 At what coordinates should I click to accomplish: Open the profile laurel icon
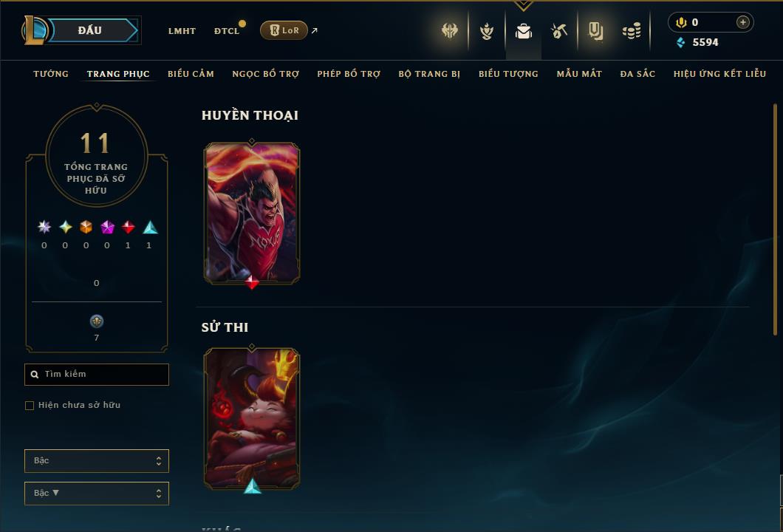[x=486, y=31]
